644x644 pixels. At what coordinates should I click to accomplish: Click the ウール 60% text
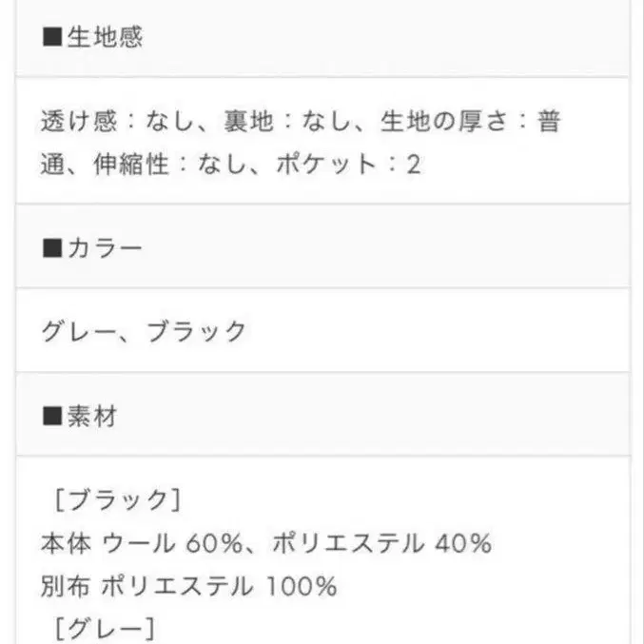[x=175, y=543]
